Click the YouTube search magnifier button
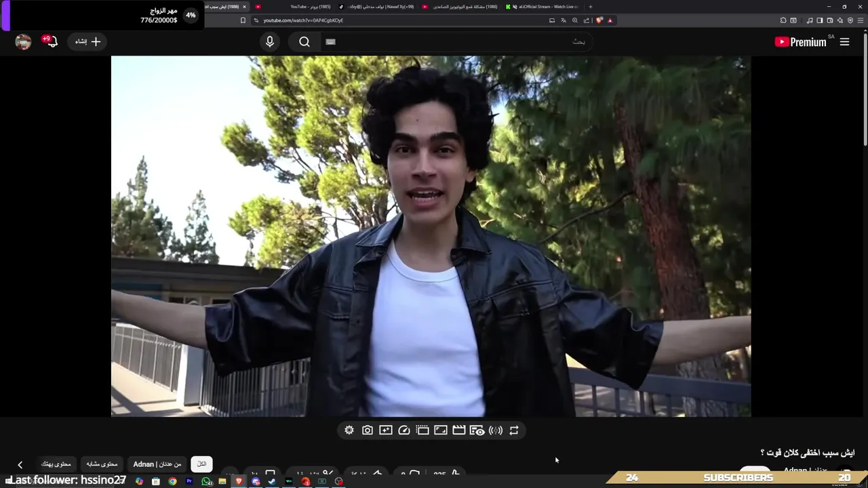The height and width of the screenshot is (488, 868). pos(304,42)
